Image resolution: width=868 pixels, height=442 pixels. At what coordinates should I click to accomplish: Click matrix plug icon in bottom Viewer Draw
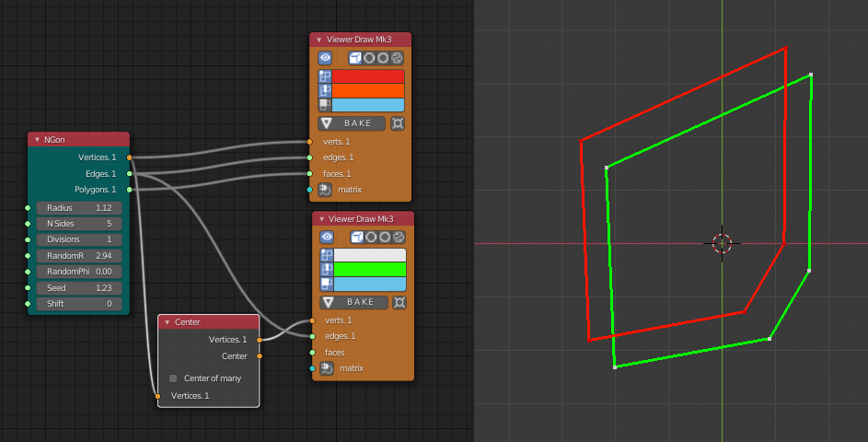(x=327, y=368)
